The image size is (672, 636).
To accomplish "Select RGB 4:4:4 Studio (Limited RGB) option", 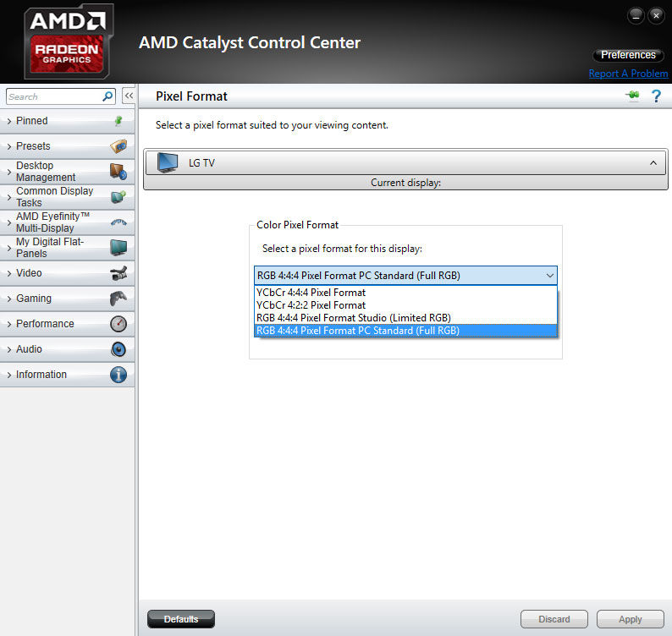I will (353, 318).
